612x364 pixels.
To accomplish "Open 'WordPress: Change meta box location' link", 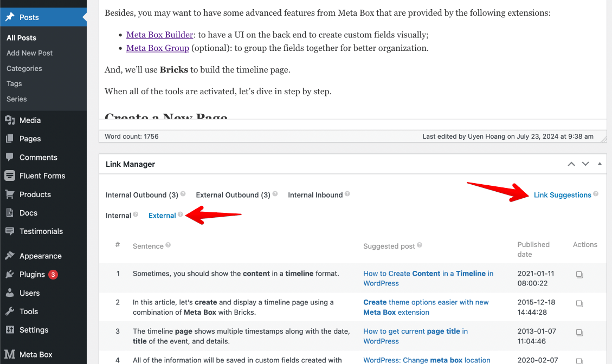I will point(427,360).
